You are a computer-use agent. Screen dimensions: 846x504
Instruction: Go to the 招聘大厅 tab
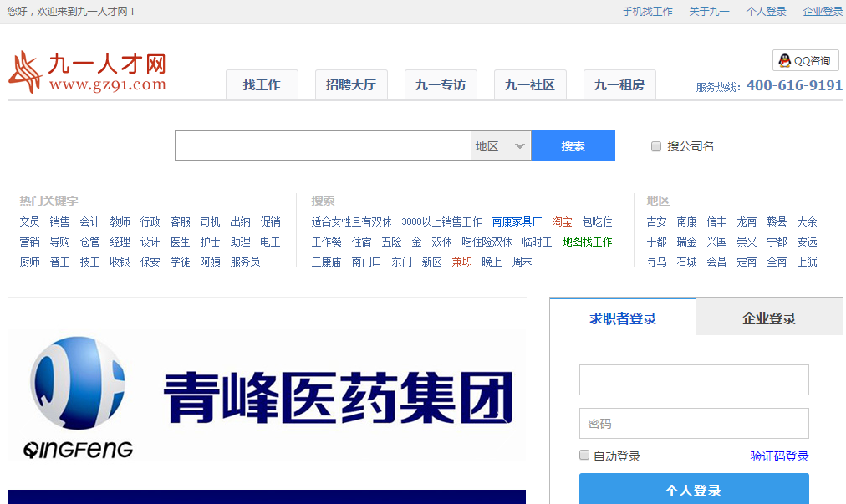(x=351, y=84)
